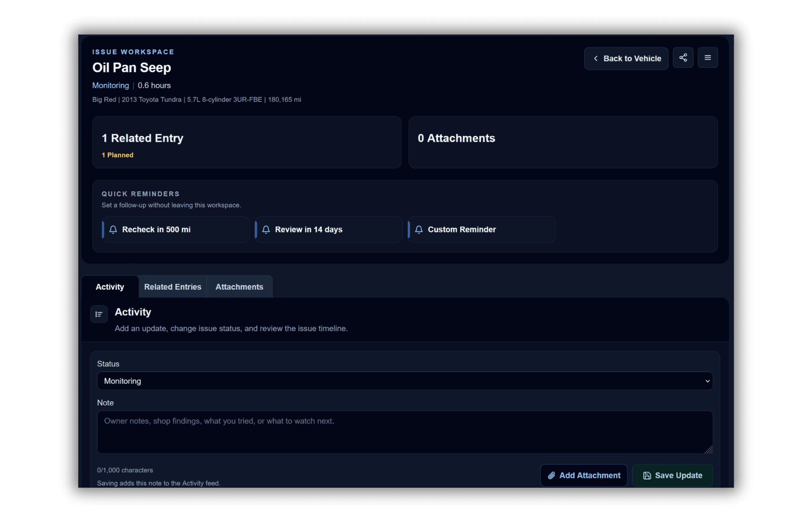Click the Big Red 2013 Toyota Tundra vehicle line
The height and width of the screenshot is (522, 812).
coord(196,99)
